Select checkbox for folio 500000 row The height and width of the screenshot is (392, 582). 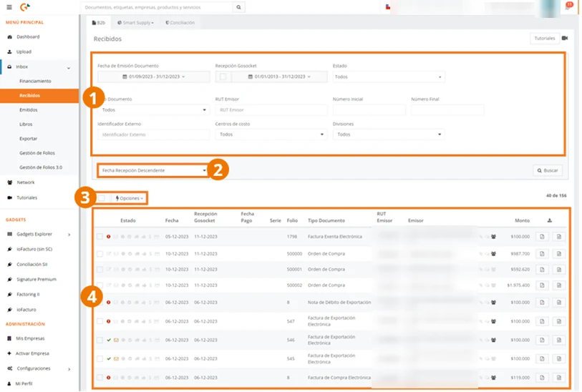[x=100, y=254]
